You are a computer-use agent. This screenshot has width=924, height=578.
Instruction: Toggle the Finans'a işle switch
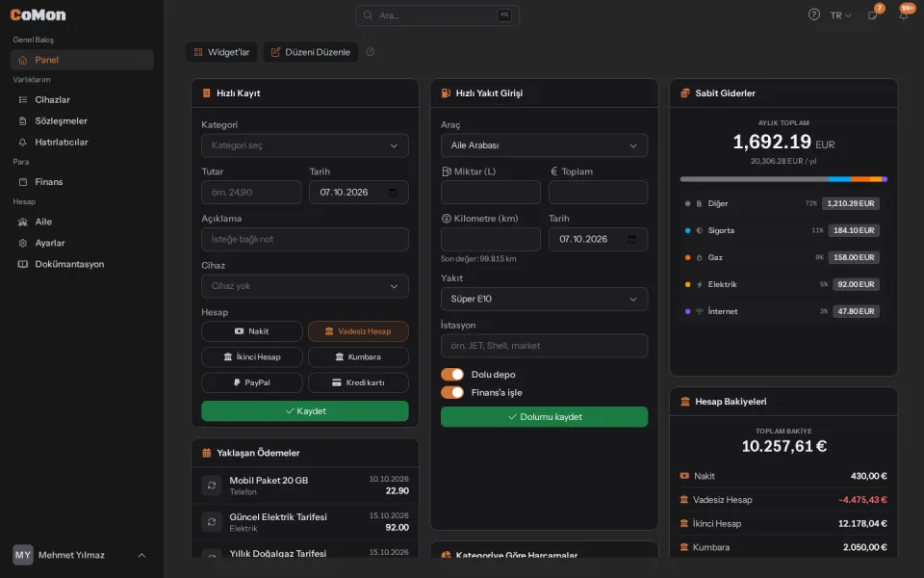[452, 392]
